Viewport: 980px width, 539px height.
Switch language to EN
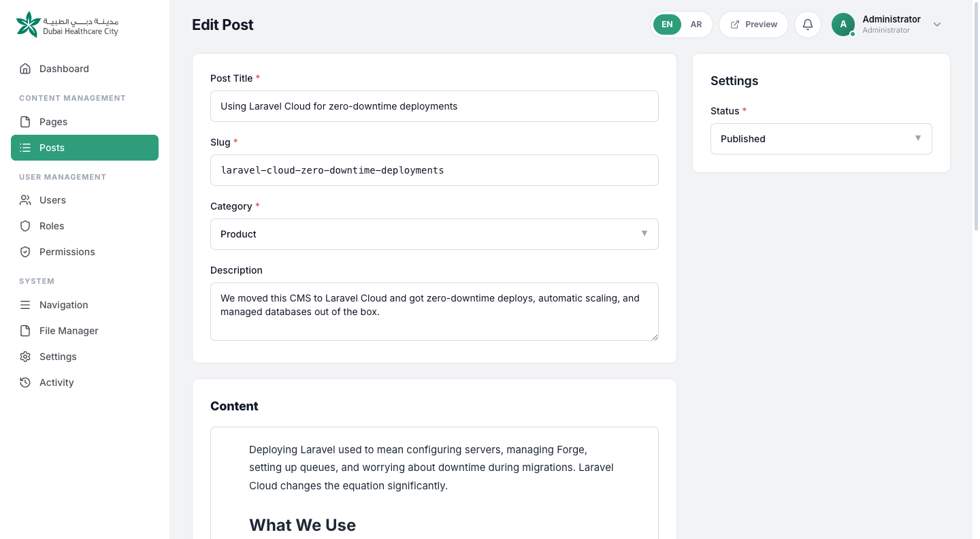tap(667, 24)
